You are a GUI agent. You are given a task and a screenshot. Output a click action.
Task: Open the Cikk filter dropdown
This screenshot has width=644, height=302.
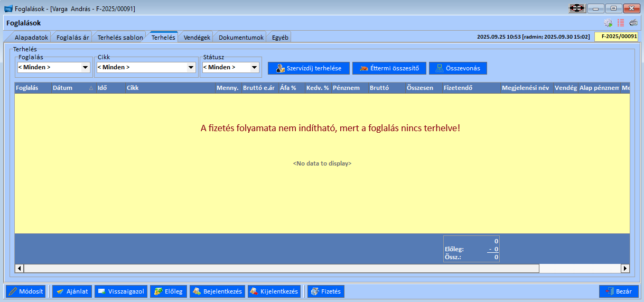[191, 68]
